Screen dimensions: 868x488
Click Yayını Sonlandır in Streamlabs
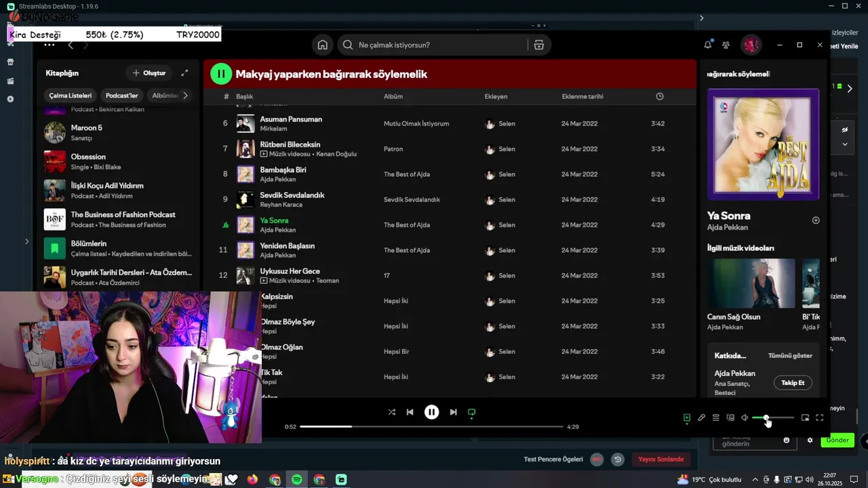coord(661,459)
